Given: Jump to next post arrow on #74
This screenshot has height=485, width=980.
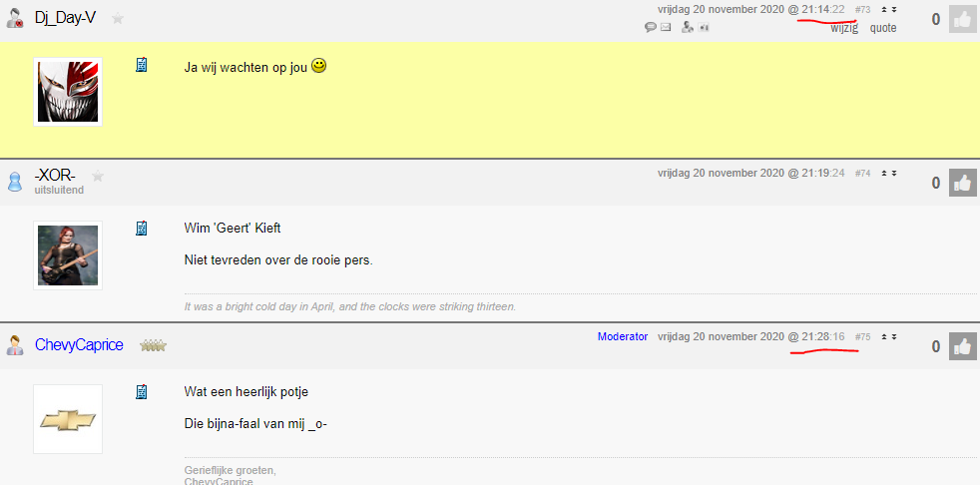Looking at the screenshot, I should [x=894, y=173].
